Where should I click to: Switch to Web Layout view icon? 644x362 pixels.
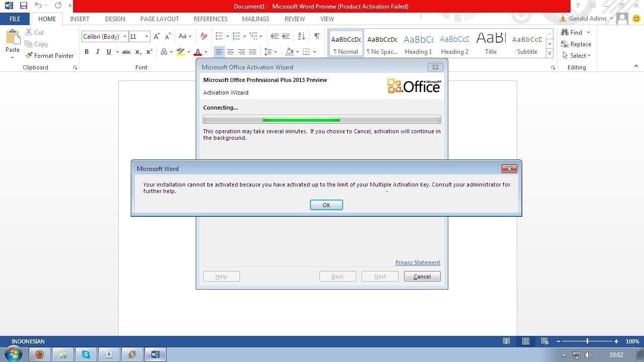544,341
